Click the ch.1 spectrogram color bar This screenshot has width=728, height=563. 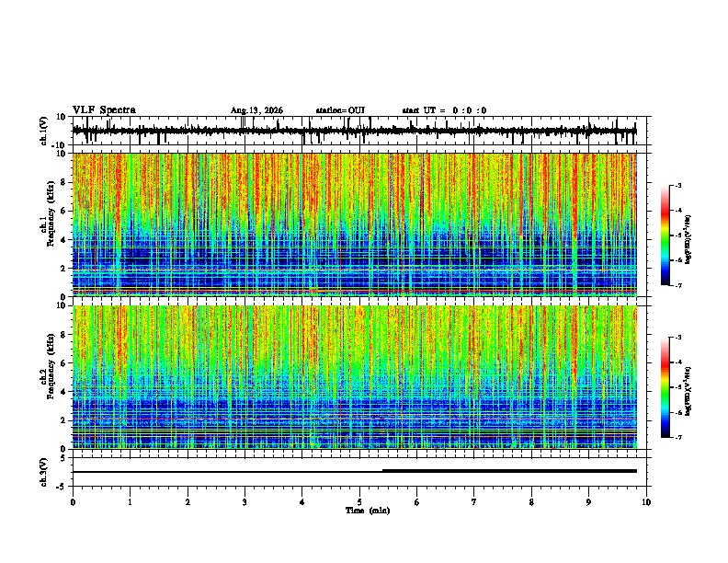coord(665,236)
